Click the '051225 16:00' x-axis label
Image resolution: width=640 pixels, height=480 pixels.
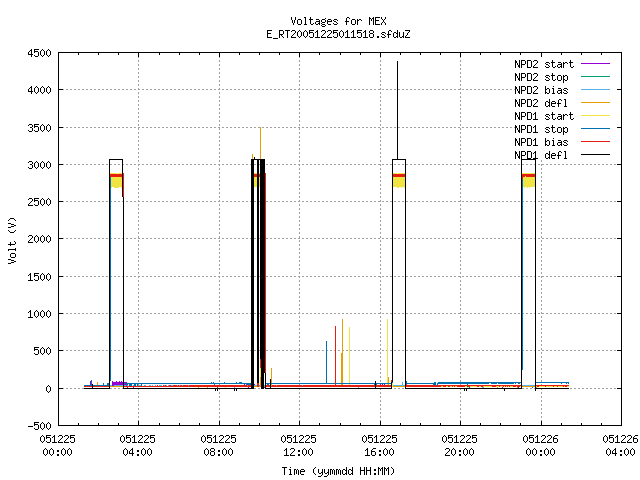[x=379, y=446]
